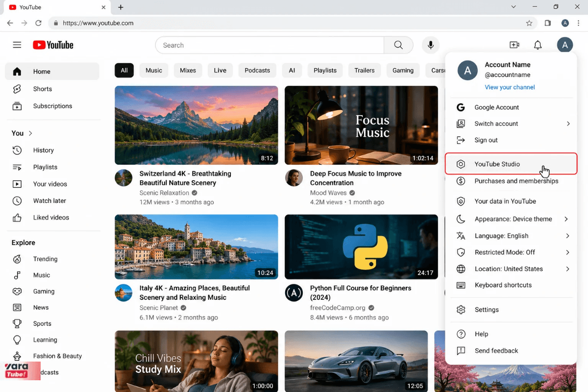Click the YouTube search field

point(269,45)
